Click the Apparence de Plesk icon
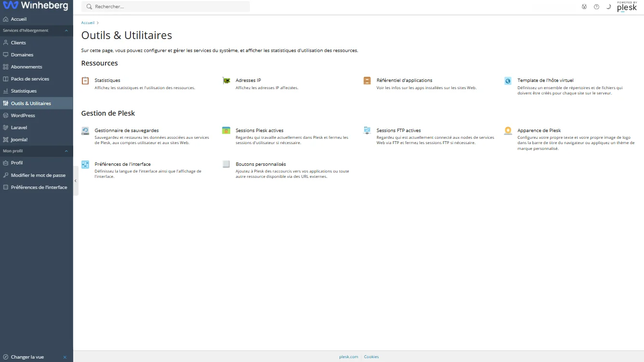Screen dimensions: 644x362 (508, 131)
